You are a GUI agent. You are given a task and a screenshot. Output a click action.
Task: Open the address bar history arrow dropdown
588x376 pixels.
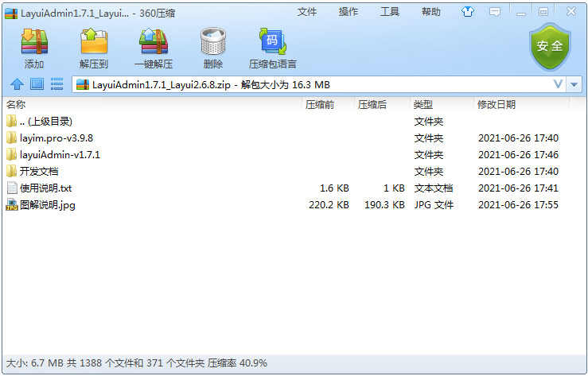pyautogui.click(x=574, y=84)
